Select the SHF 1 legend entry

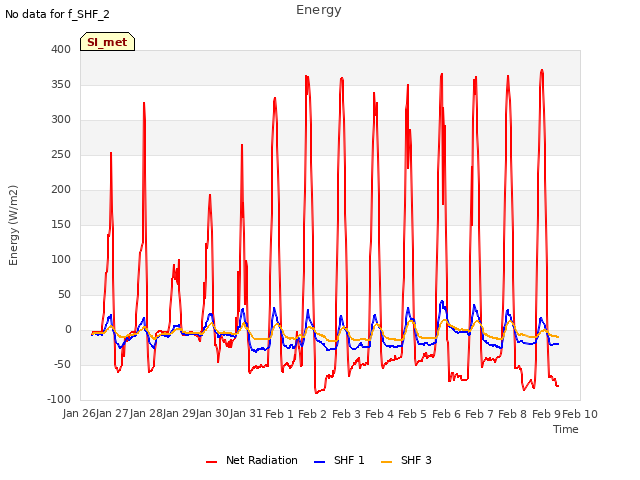click(339, 460)
